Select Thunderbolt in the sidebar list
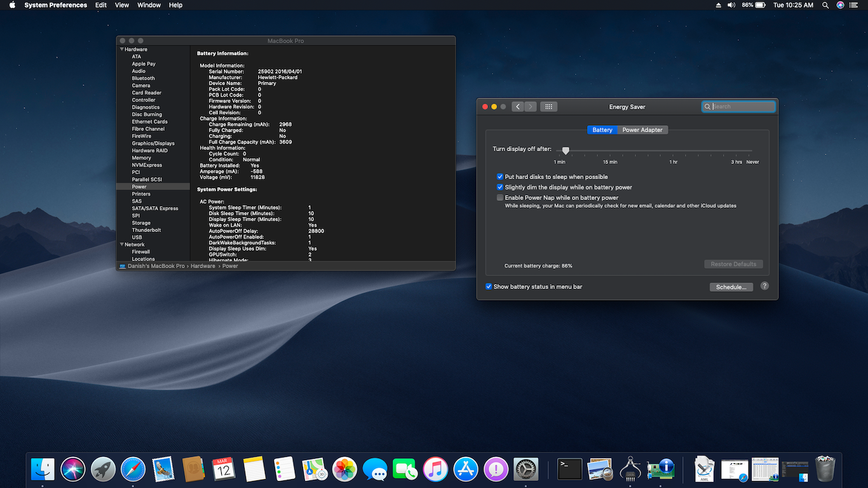This screenshot has width=868, height=488. [146, 230]
